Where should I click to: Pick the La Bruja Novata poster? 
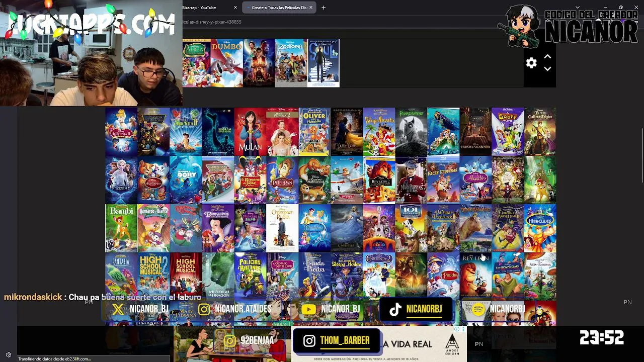[x=379, y=131]
